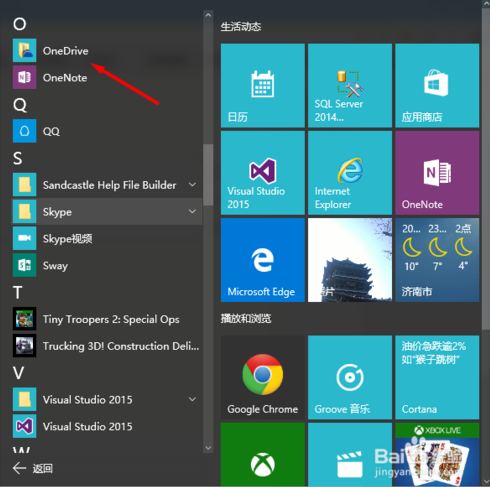Open the Tiny Troopers 2 game icon
490x487 pixels.
coord(24,319)
